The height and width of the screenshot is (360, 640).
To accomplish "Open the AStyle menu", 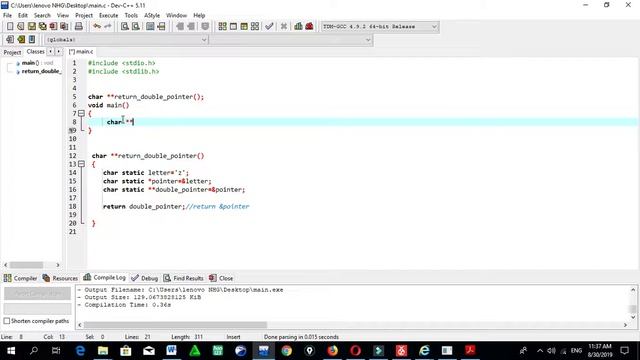I will point(152,16).
